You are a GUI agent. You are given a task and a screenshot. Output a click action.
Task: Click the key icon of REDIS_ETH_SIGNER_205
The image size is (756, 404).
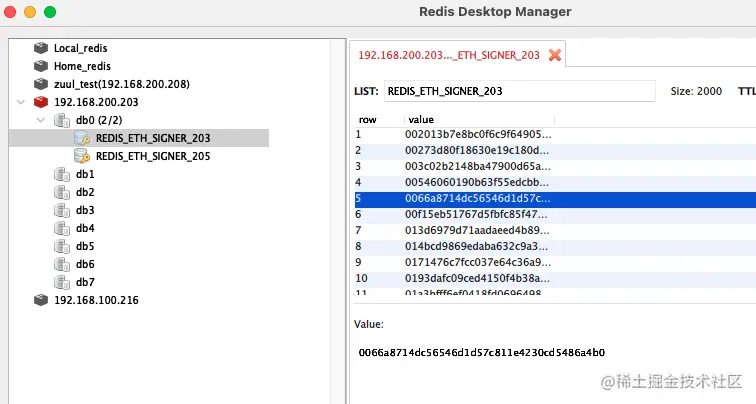point(82,156)
